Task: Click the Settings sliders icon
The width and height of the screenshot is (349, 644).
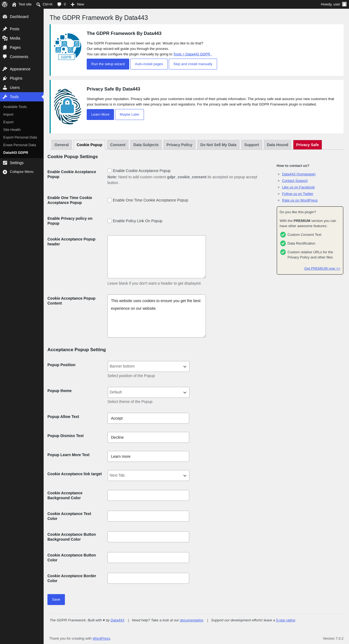Action: pyautogui.click(x=5, y=163)
